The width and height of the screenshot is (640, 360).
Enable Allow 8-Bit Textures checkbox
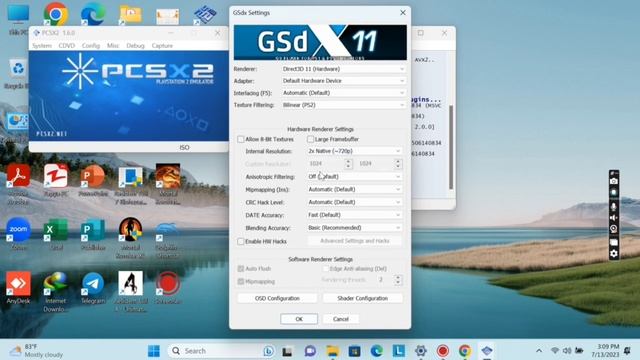(241, 140)
